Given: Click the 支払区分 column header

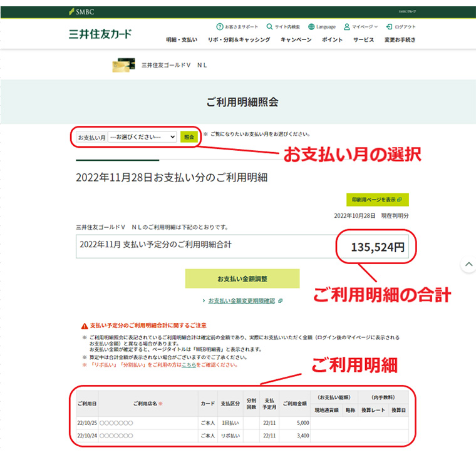Looking at the screenshot, I should click(230, 404).
